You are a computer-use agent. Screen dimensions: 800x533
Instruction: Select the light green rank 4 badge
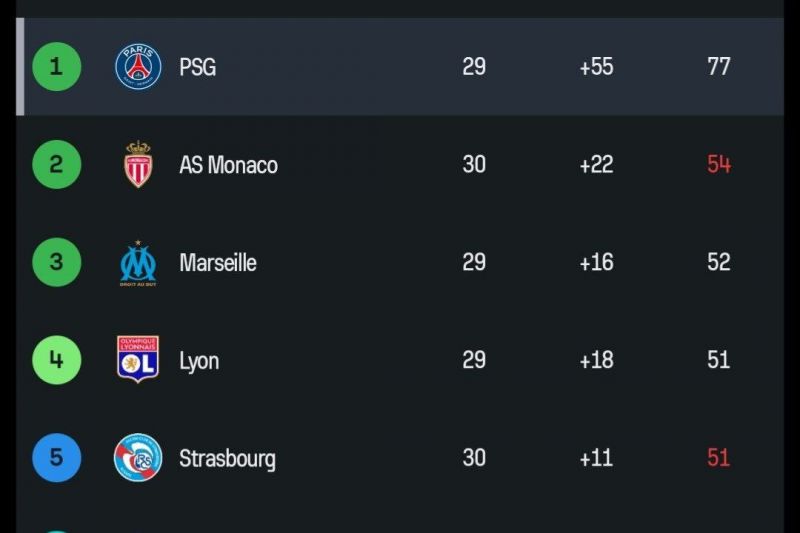[x=56, y=360]
